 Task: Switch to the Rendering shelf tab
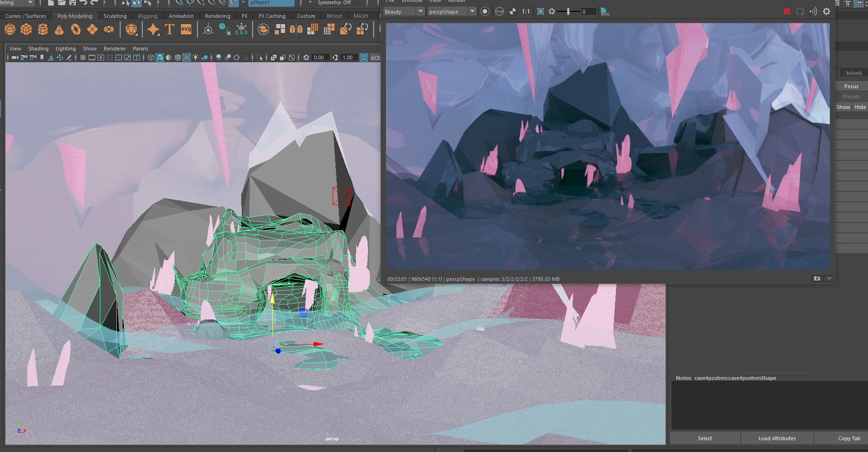point(218,16)
